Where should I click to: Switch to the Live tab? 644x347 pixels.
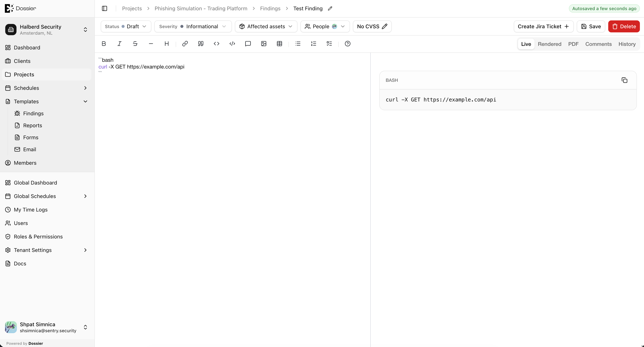coord(526,44)
